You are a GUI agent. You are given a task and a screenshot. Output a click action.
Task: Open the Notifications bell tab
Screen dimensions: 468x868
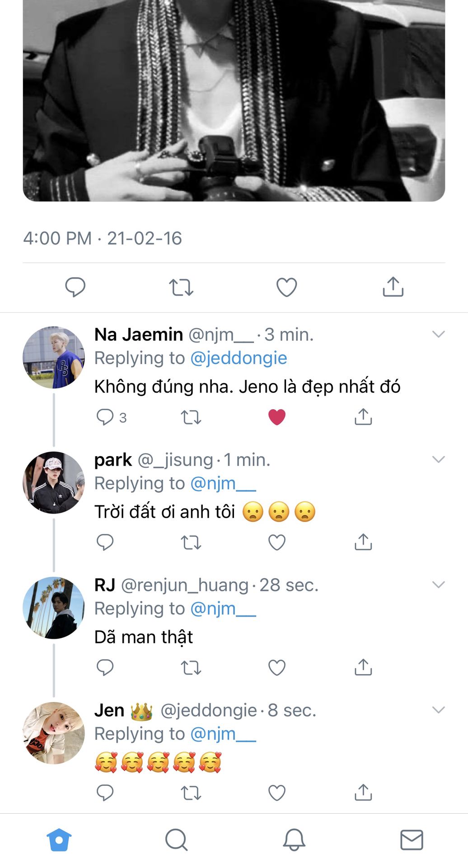294,840
